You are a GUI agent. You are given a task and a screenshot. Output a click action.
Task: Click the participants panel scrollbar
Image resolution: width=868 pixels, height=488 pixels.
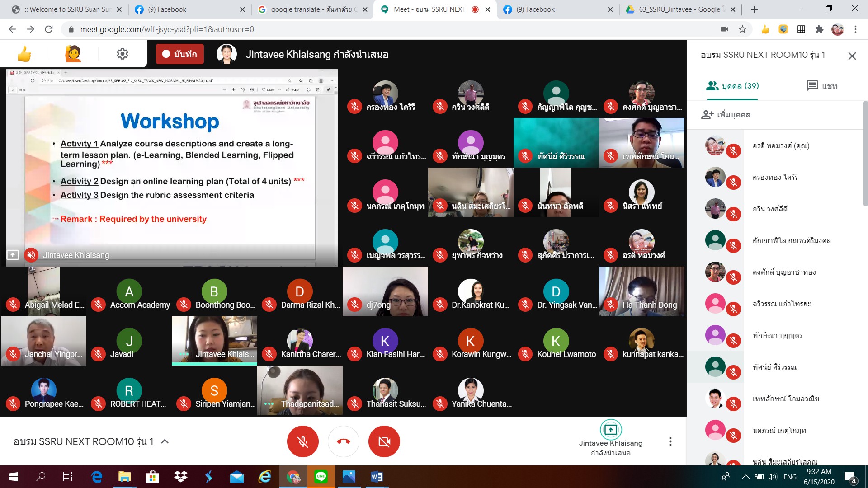click(865, 154)
